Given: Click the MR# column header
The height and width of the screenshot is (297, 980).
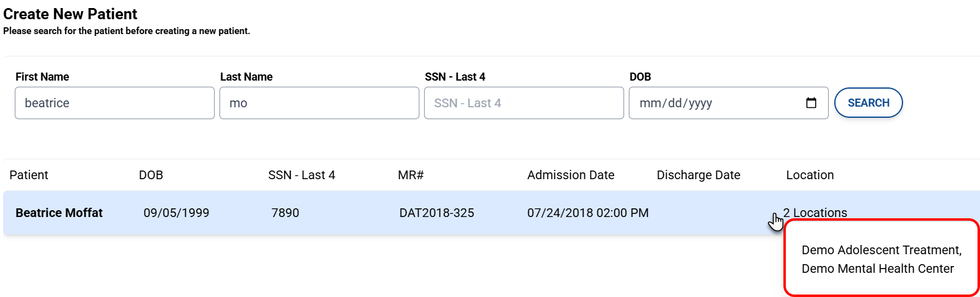Looking at the screenshot, I should (x=411, y=175).
